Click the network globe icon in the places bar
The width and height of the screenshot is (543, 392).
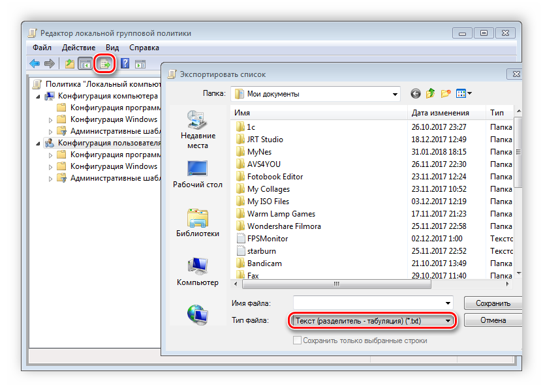[x=198, y=314]
